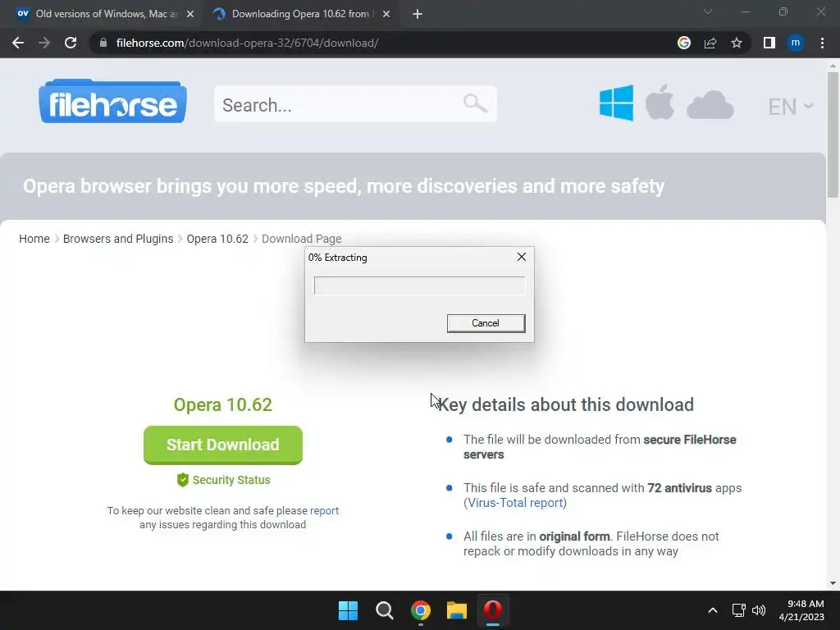Click the Opera browser banner headline
Viewport: 840px width, 630px height.
[344, 186]
